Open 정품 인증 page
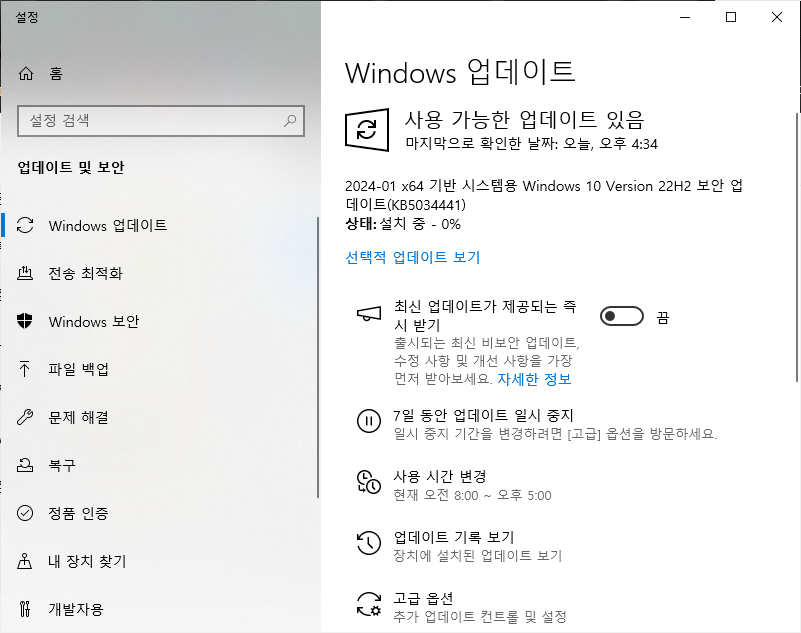The height and width of the screenshot is (633, 801). (x=159, y=513)
